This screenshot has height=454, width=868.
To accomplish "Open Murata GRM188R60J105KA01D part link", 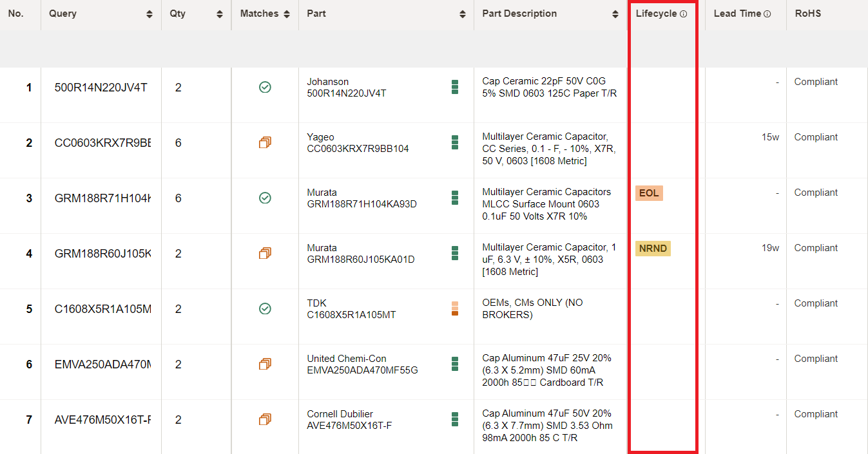I will (361, 254).
